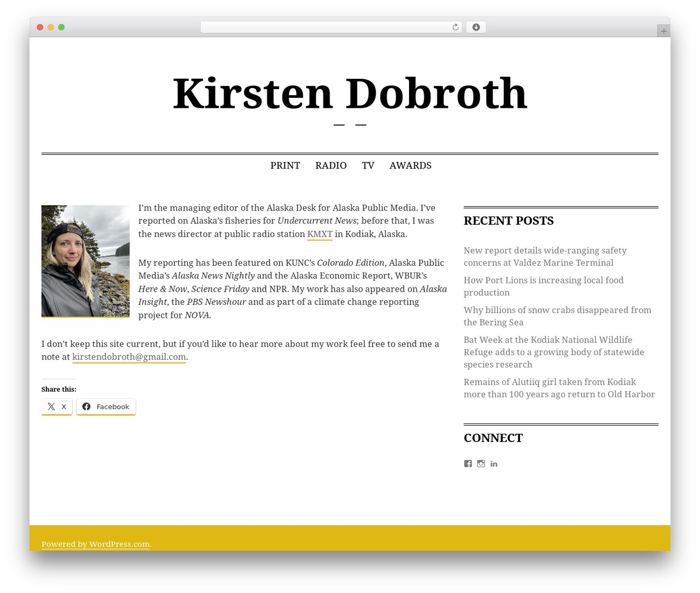700x593 pixels.
Task: Open the PRINT menu item
Action: coord(285,165)
